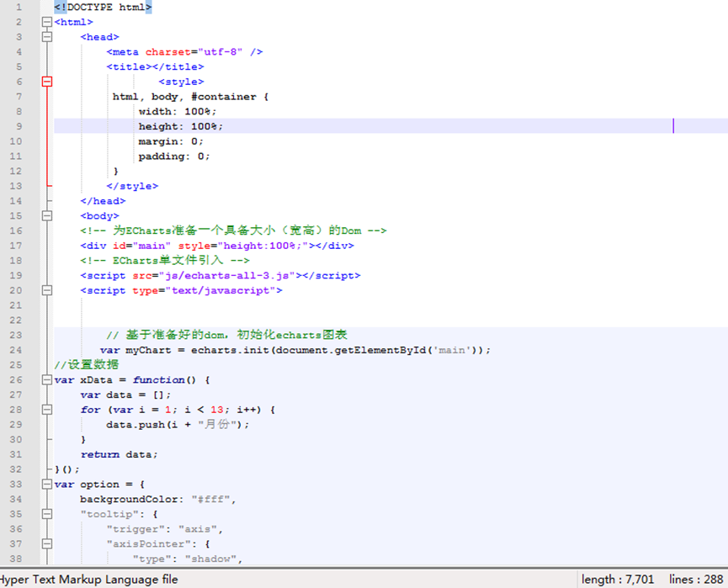Click the closing /head tag
Image resolution: width=728 pixels, height=588 pixels.
[103, 201]
